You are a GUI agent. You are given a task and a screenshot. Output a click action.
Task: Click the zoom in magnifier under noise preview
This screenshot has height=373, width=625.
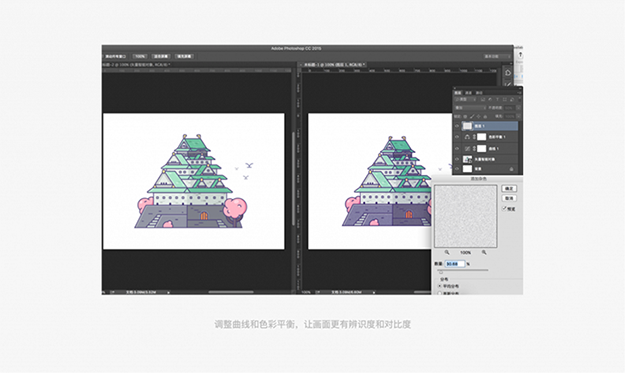[484, 252]
